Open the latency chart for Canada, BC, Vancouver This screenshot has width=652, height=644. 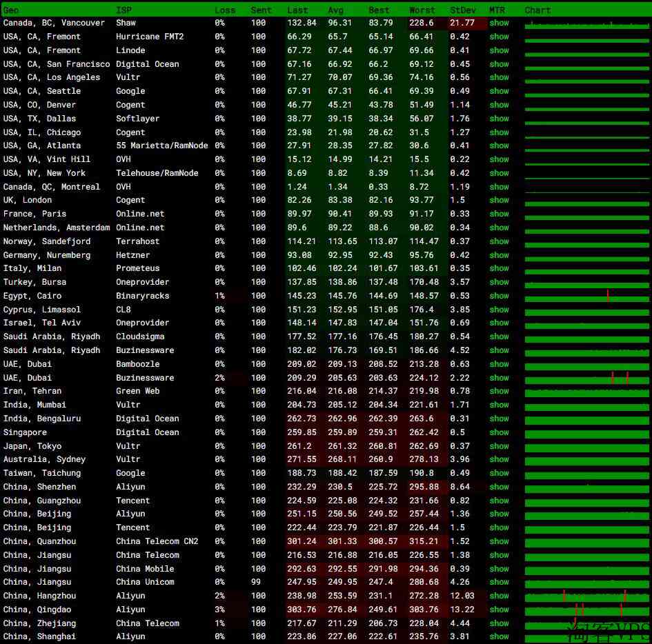tap(586, 25)
